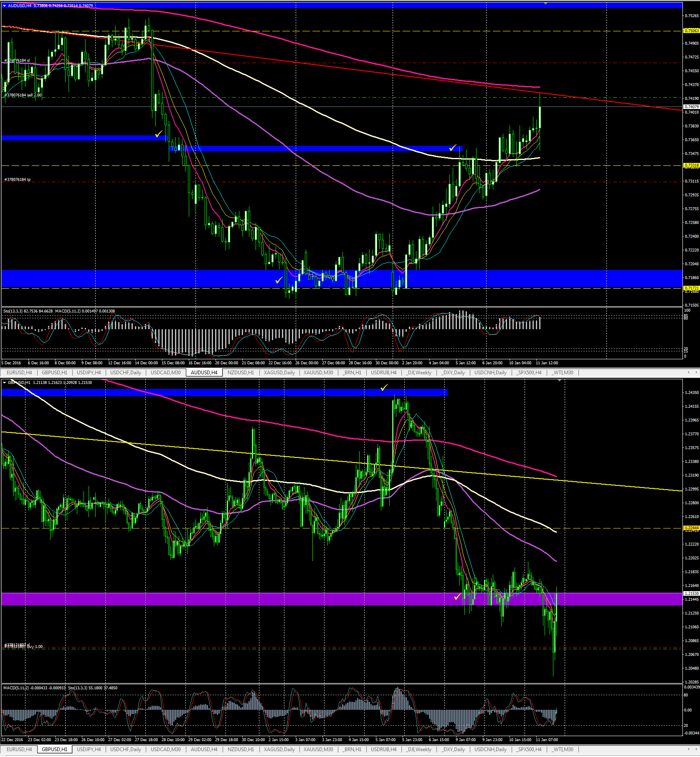Select active GBPUSD,H1 tab in bottom tab bar

[x=54, y=749]
